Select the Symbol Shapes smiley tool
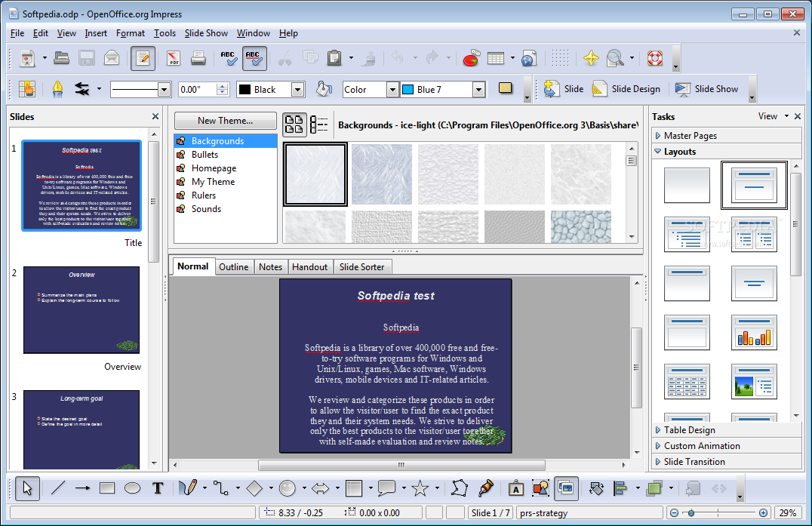The image size is (812, 526). tap(288, 488)
